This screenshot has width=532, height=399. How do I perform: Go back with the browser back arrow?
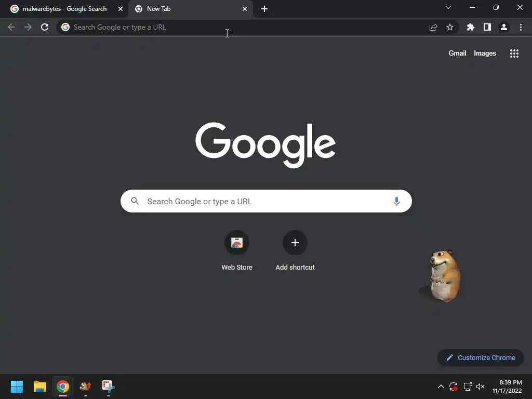[11, 27]
